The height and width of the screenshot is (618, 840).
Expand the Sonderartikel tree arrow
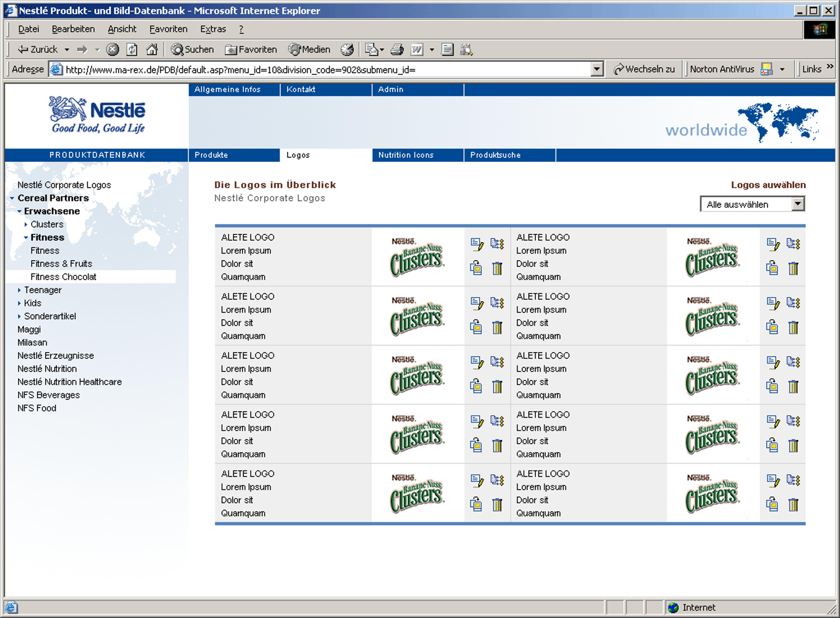point(19,316)
